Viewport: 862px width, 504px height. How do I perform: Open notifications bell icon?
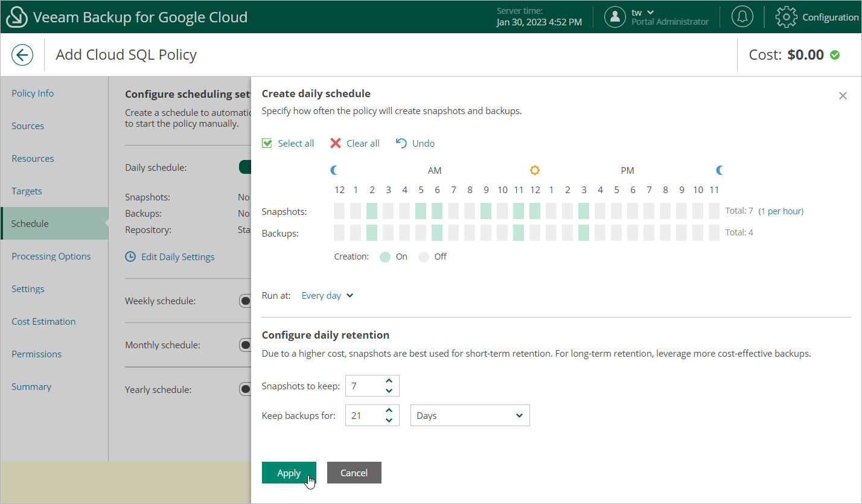742,17
